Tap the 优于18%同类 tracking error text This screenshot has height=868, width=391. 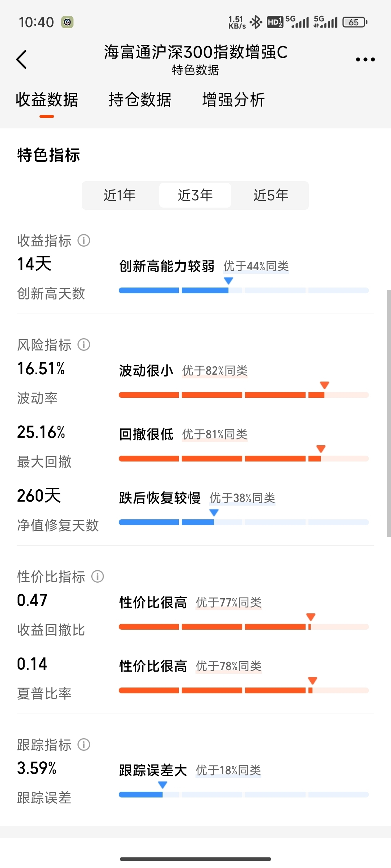tap(228, 770)
